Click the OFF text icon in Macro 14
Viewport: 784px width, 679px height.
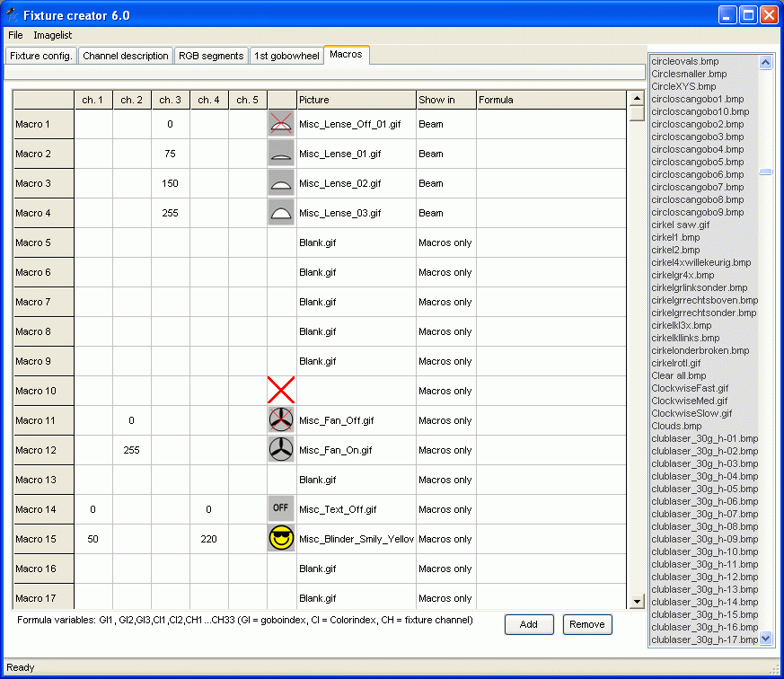(x=281, y=508)
